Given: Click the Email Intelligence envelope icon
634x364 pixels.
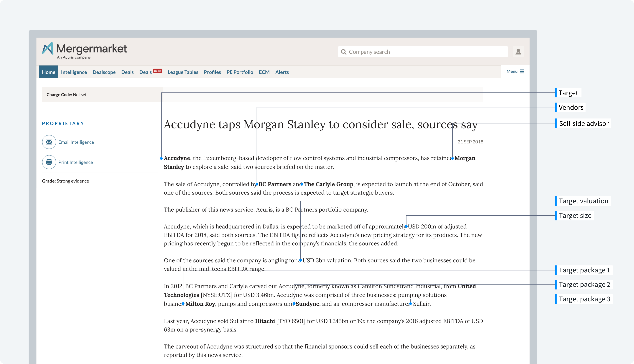Looking at the screenshot, I should click(x=49, y=142).
